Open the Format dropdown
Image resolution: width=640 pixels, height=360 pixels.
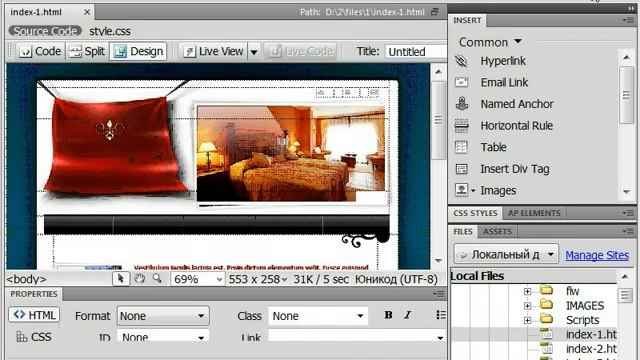pos(163,316)
